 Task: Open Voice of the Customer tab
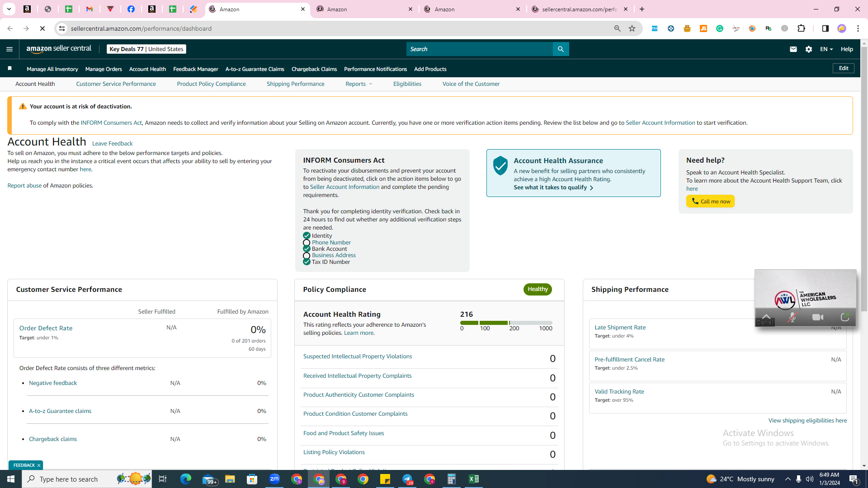471,84
